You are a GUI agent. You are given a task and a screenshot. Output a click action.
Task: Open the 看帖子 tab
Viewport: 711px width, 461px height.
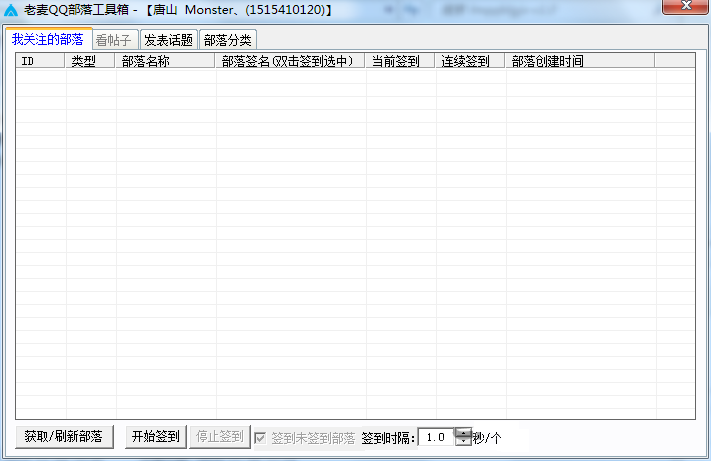pyautogui.click(x=113, y=40)
